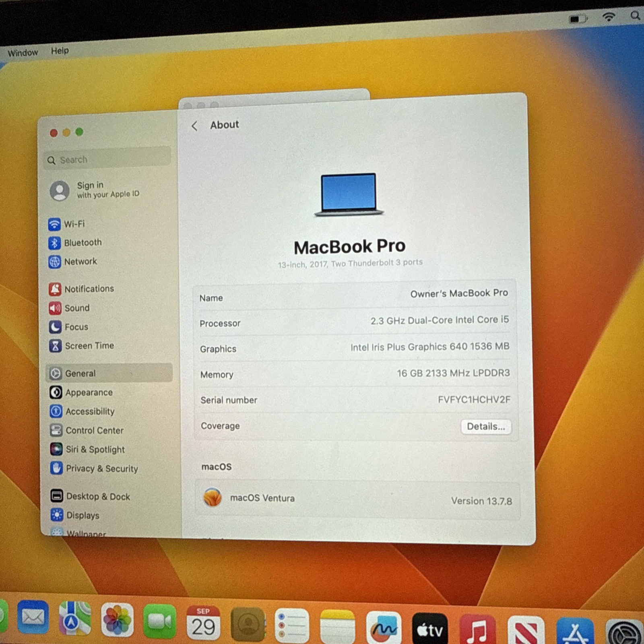Open the Photos app in the Dock
Viewport: 644px width, 644px height.
117,620
